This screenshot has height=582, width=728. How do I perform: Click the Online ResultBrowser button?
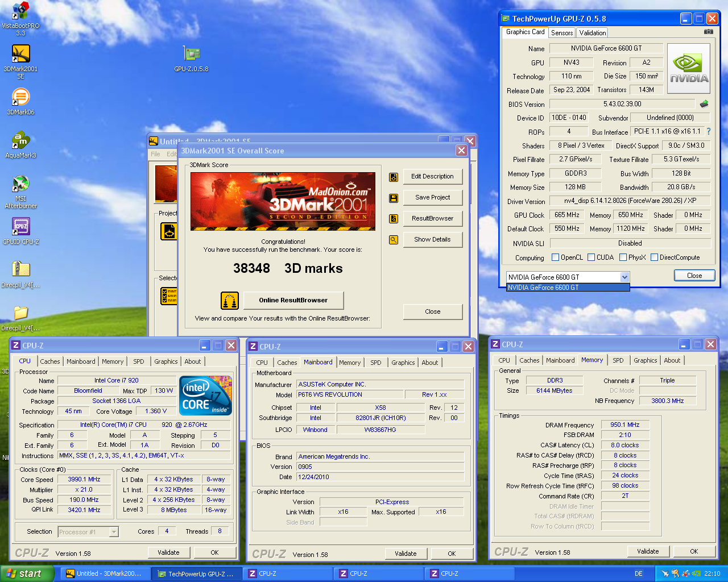pos(293,301)
